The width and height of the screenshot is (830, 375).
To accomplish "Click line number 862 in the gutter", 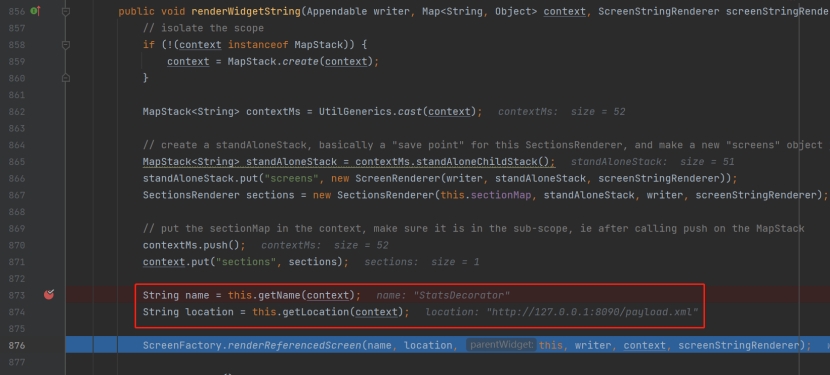I will pyautogui.click(x=16, y=112).
